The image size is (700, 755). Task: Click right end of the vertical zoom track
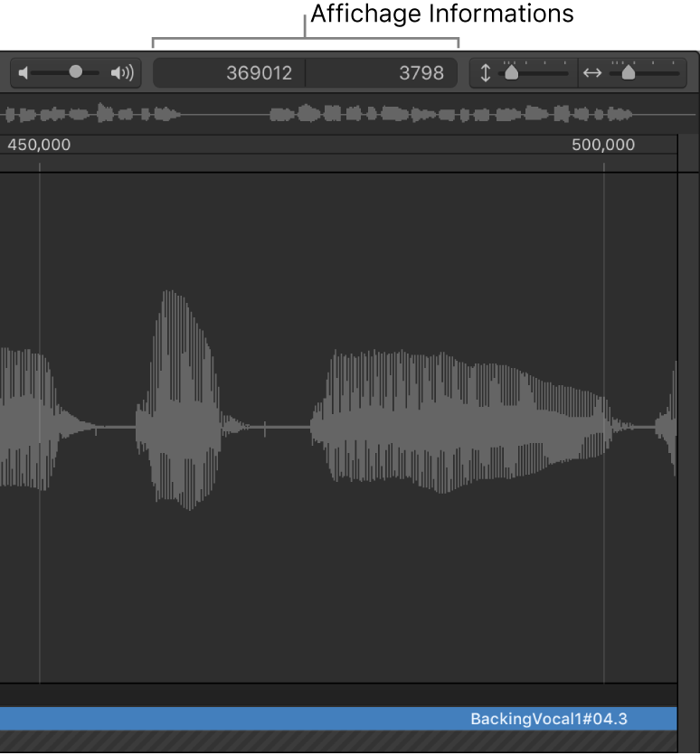point(565,73)
